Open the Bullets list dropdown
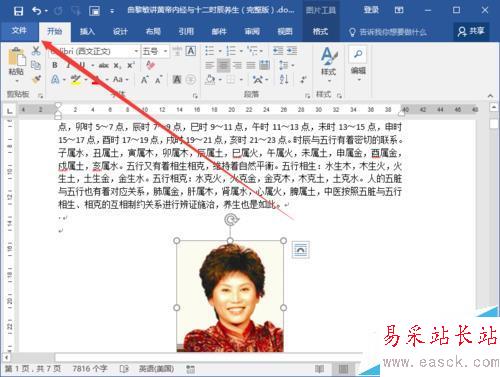This screenshot has width=500, height=377. [220, 51]
